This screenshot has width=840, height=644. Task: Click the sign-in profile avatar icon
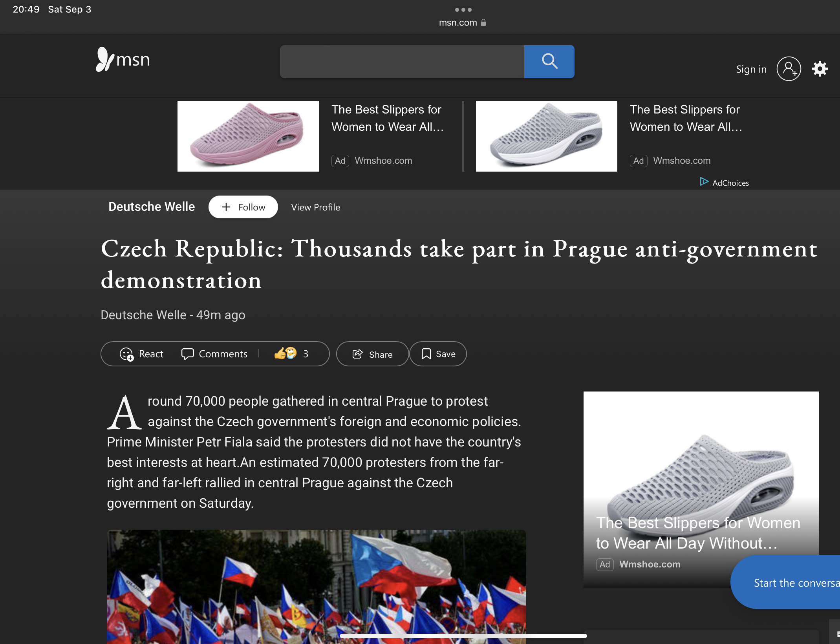point(789,69)
